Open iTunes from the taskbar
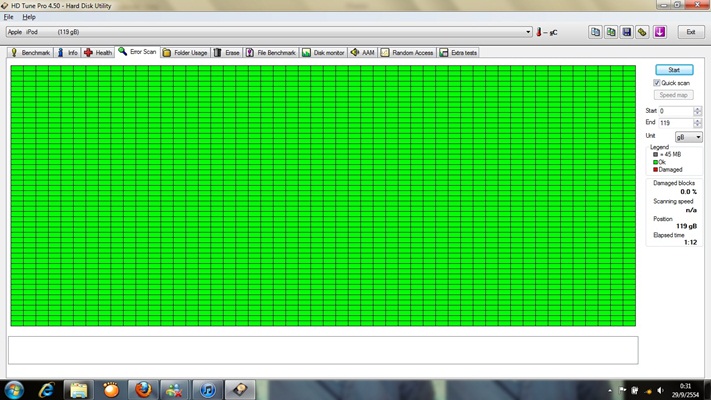The image size is (711, 400). coord(207,389)
